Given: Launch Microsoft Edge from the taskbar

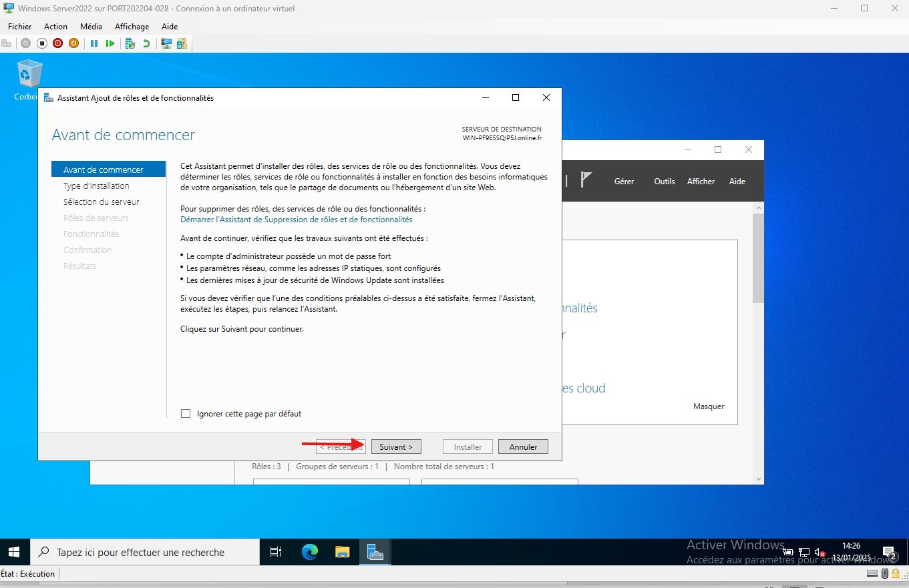Looking at the screenshot, I should [x=309, y=552].
